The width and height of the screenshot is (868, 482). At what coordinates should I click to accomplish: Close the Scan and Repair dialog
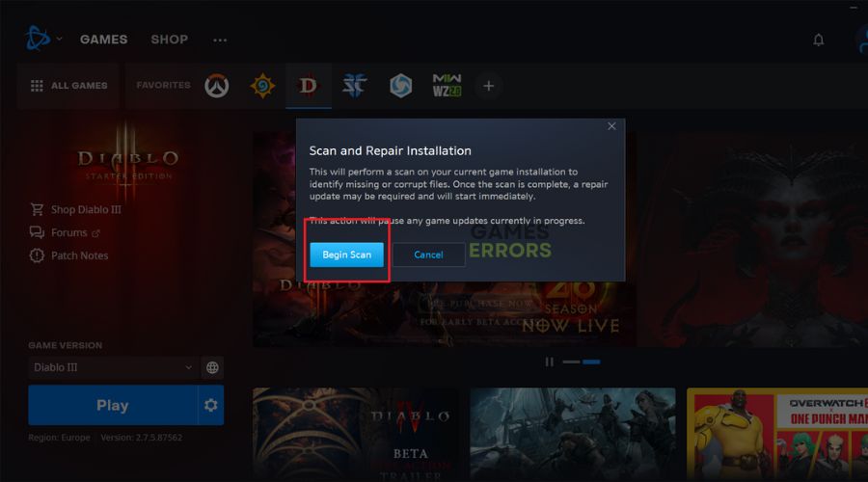pyautogui.click(x=611, y=126)
